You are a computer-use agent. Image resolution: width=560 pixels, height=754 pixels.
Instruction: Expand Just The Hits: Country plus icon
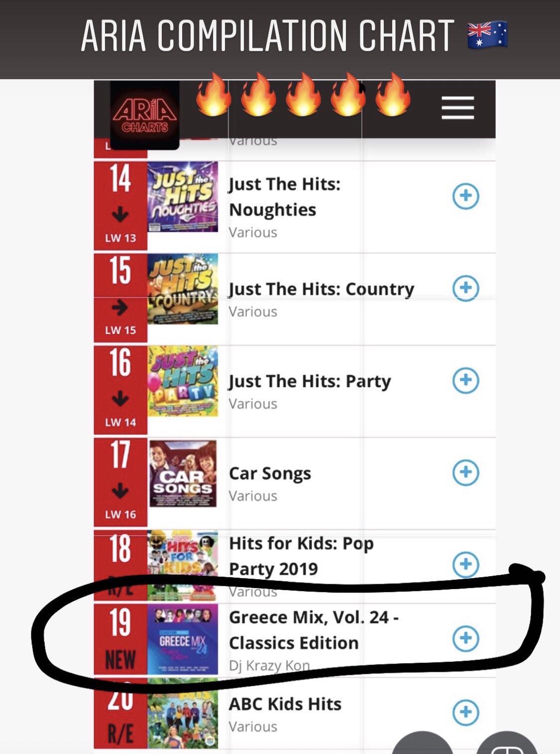coord(465,288)
